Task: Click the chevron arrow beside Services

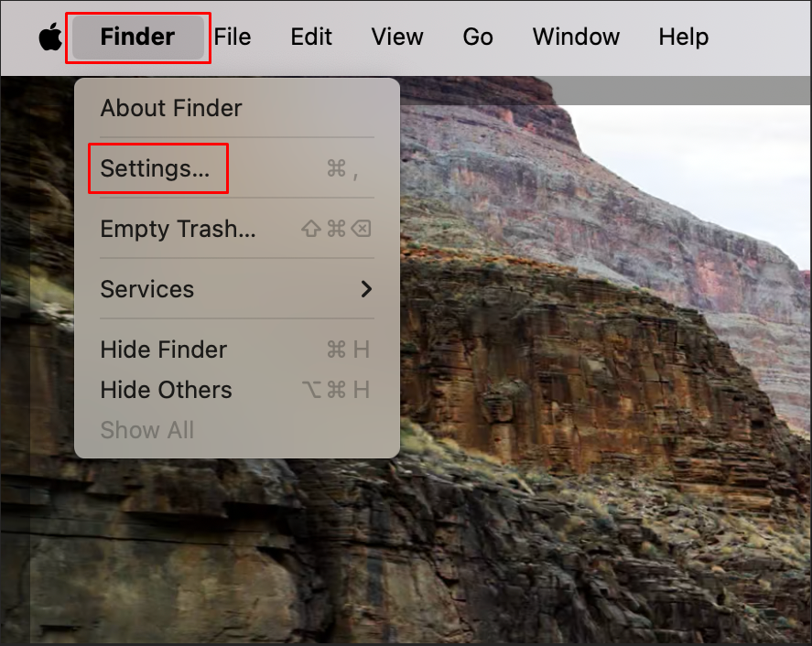Action: pos(367,289)
